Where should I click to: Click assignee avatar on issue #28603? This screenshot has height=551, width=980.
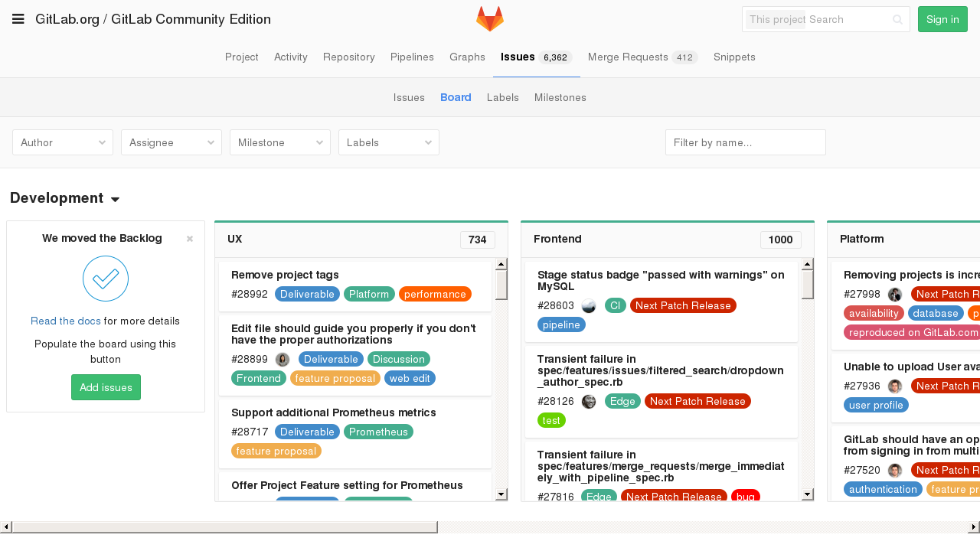(589, 306)
